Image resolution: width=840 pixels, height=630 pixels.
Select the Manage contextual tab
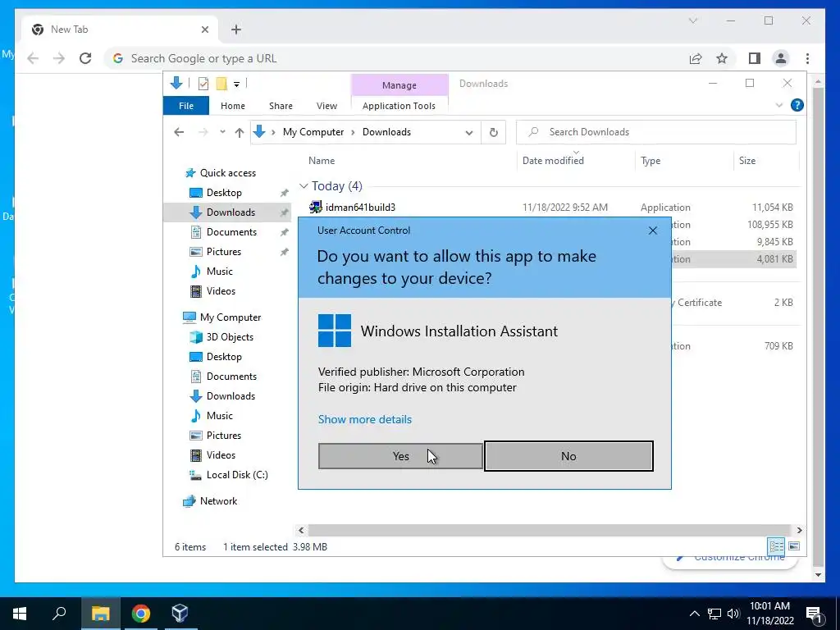pos(399,85)
